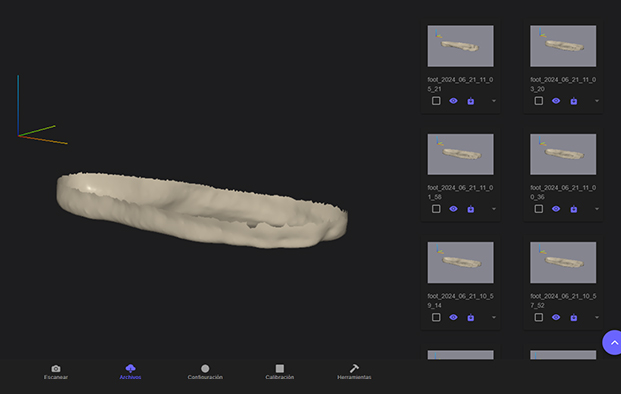The width and height of the screenshot is (621, 394).
Task: Open the Configuración tab
Action: 205,372
